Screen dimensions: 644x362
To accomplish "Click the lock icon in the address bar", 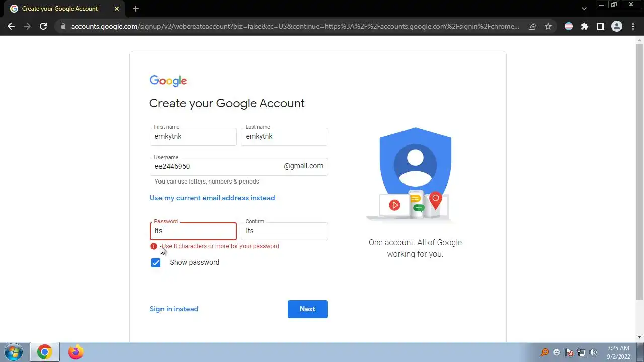I will [62, 26].
